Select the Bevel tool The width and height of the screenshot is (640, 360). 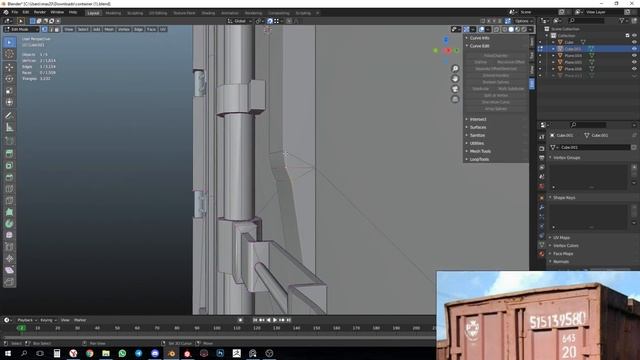pyautogui.click(x=9, y=177)
